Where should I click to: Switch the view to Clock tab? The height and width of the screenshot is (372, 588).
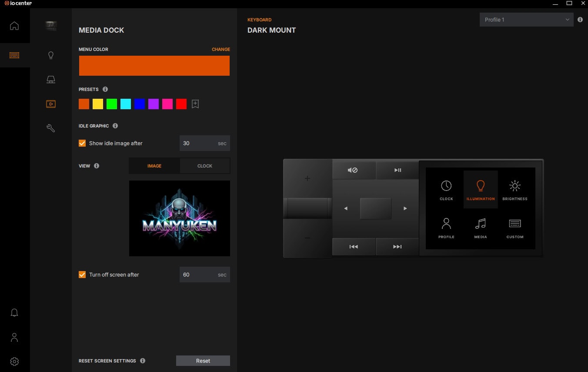point(205,166)
